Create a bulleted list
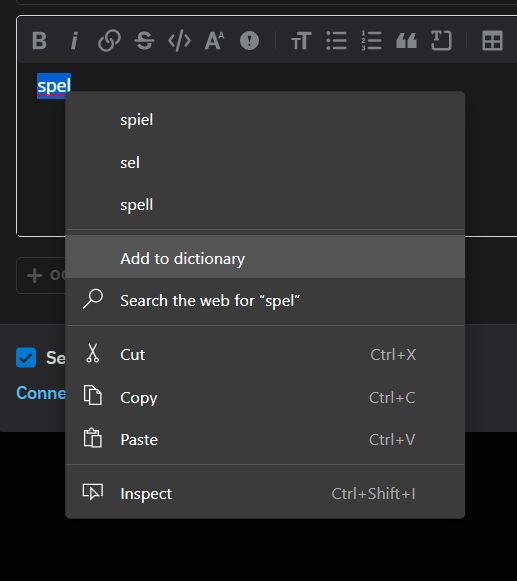 336,40
